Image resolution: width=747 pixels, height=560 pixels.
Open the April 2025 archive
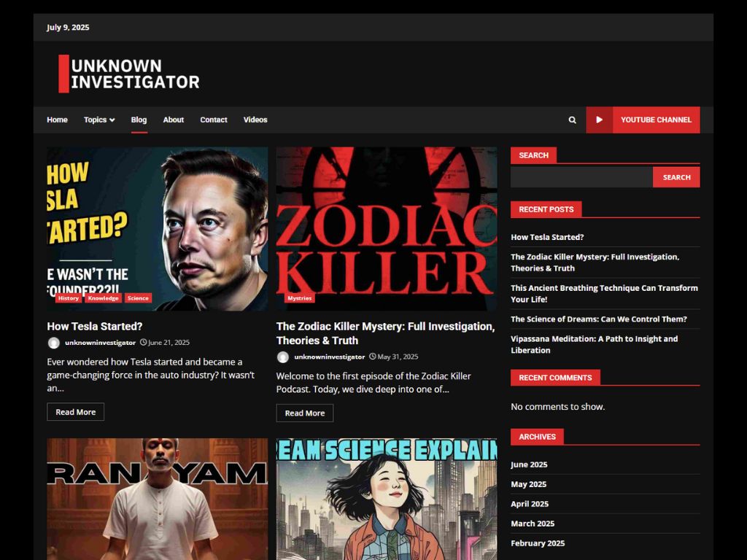point(530,504)
